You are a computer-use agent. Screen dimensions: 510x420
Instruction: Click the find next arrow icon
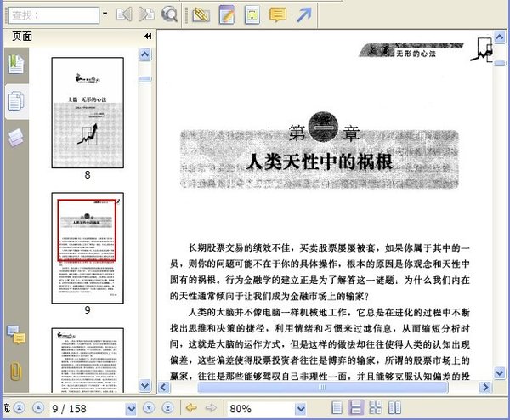(x=146, y=14)
